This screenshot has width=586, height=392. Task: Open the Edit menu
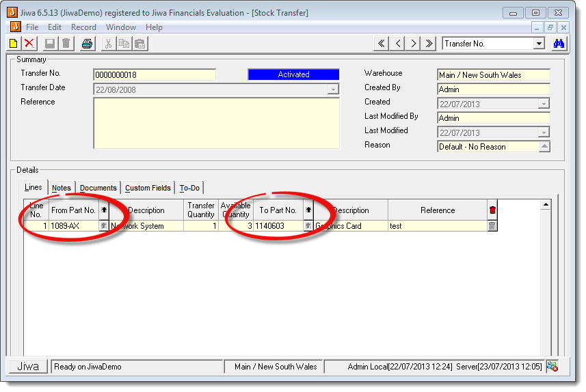click(x=55, y=27)
